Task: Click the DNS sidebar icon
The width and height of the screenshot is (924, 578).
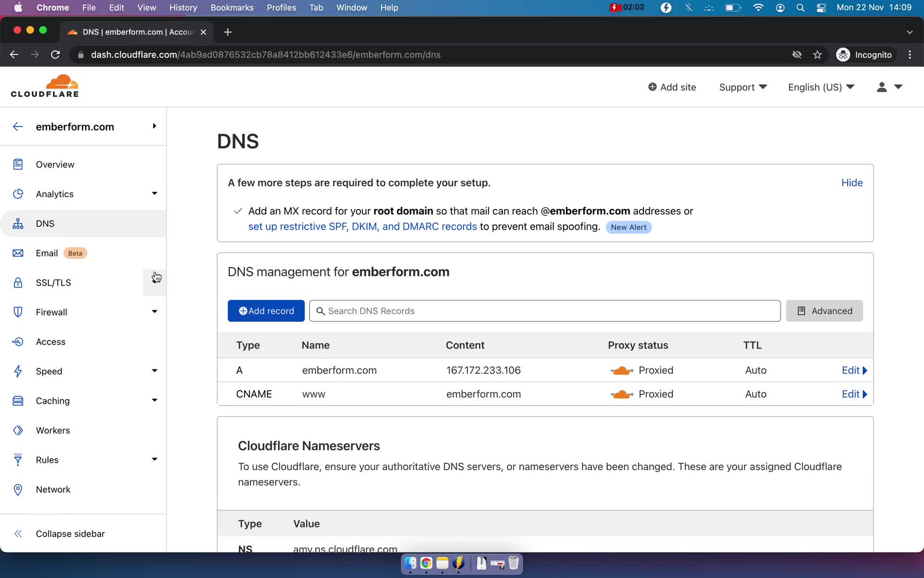Action: pyautogui.click(x=17, y=223)
